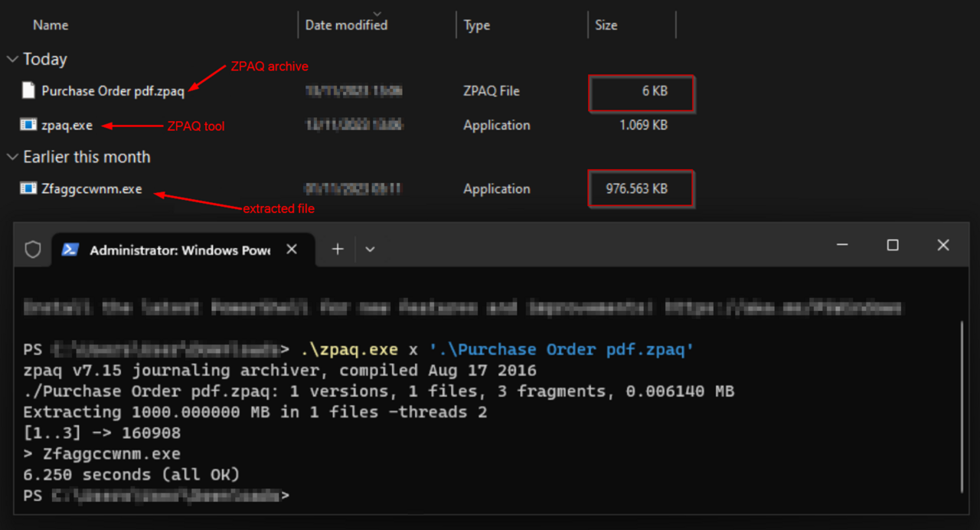The width and height of the screenshot is (980, 530).
Task: Sort files by Size column header
Action: point(606,25)
